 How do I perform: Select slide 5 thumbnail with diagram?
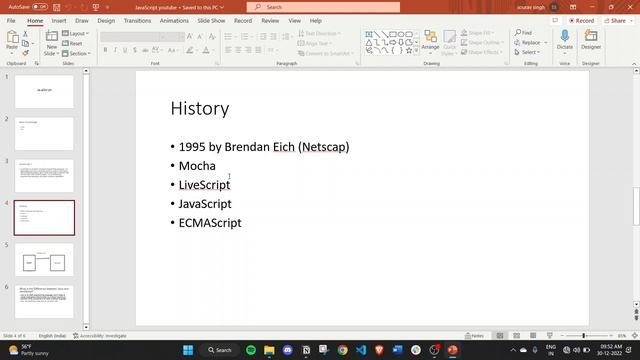point(44,260)
